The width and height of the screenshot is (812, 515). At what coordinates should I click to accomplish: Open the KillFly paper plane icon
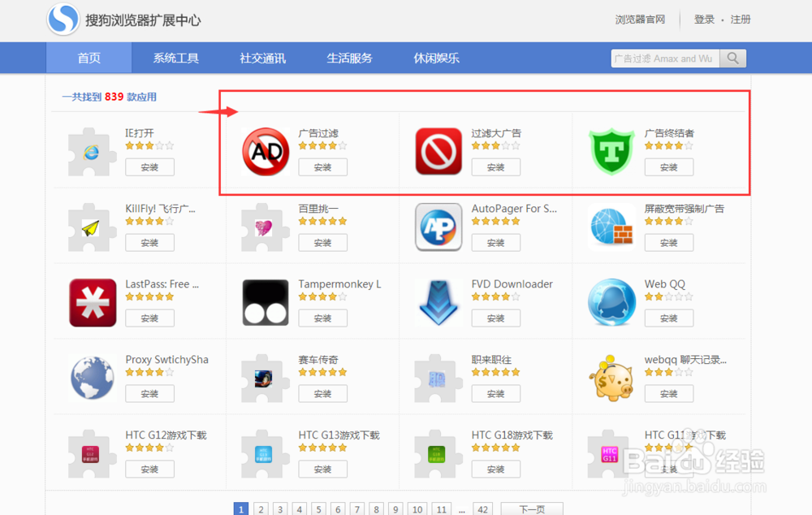tap(91, 227)
